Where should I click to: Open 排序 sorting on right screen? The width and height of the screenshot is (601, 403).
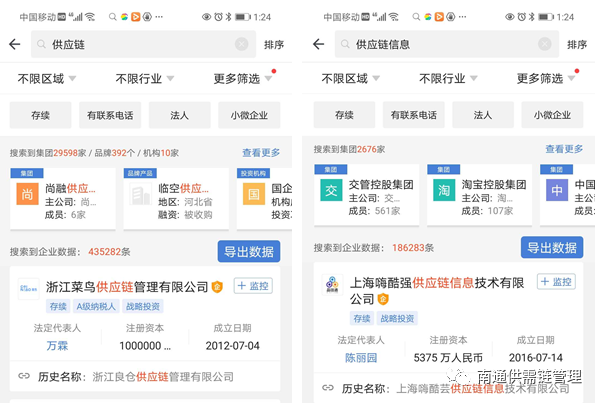(577, 45)
